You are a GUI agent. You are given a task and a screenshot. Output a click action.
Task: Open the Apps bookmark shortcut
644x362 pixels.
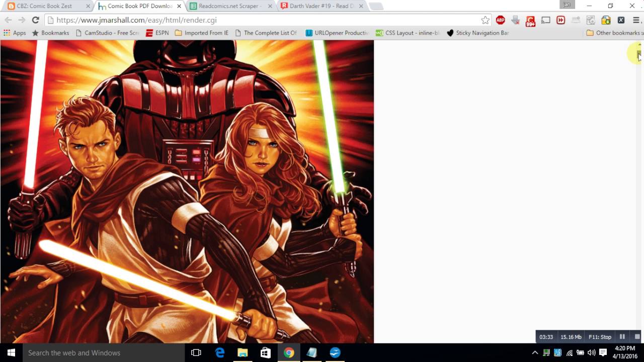[15, 33]
